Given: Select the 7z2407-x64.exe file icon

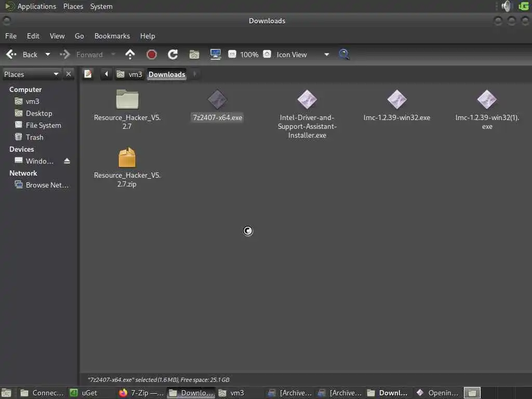Looking at the screenshot, I should point(217,99).
